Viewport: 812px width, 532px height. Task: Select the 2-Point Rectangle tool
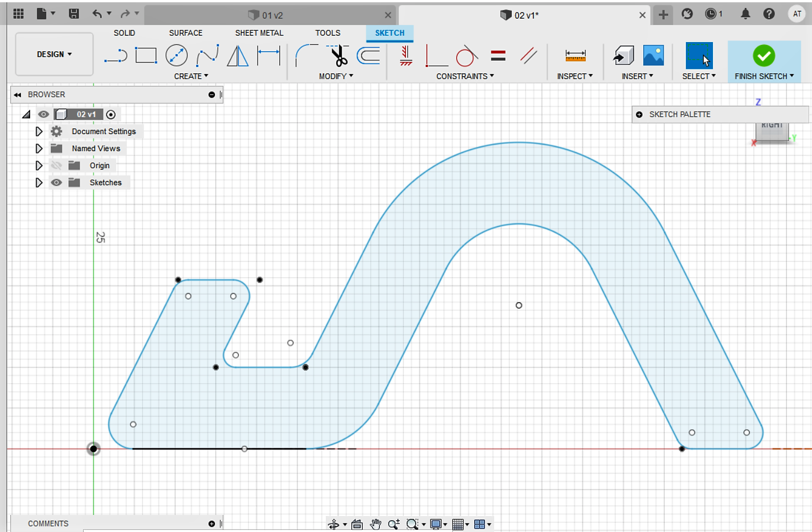coord(146,56)
